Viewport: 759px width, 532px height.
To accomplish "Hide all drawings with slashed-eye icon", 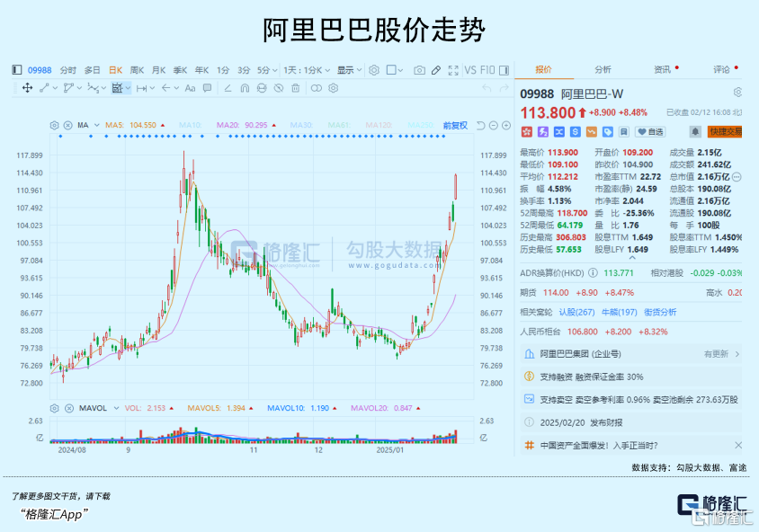I will [x=279, y=88].
